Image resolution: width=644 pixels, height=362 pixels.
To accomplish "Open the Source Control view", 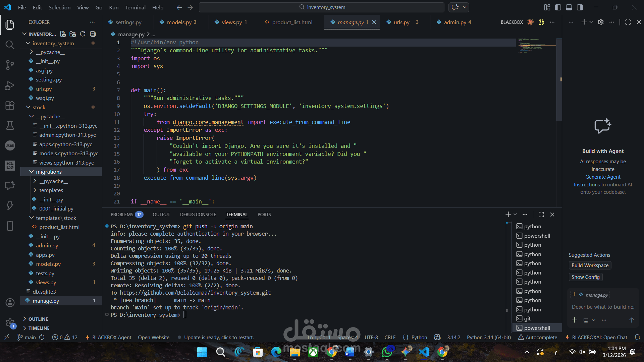I will point(10,65).
